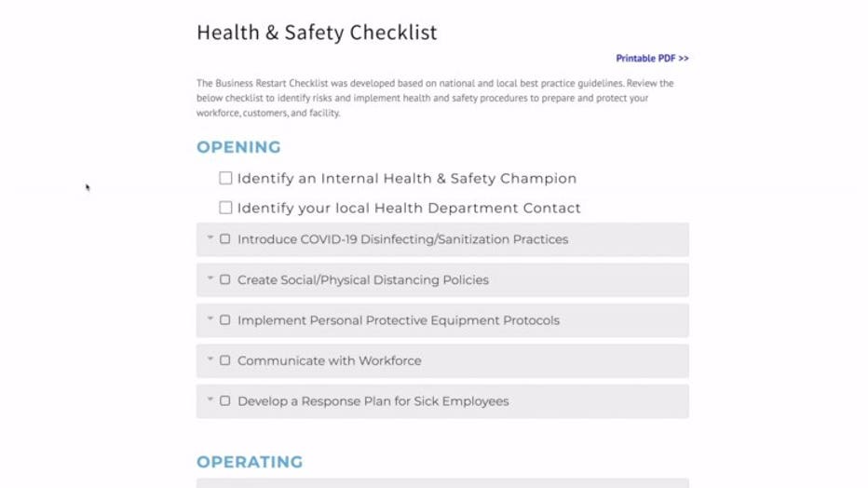Viewport: 868px width, 488px height.
Task: Expand the Social/Physical Distancing Policies arrow
Action: 211,278
